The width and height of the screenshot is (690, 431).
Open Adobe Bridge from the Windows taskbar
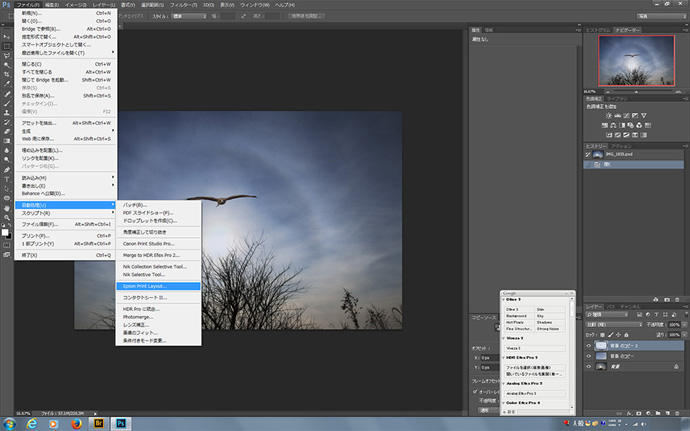coord(100,423)
